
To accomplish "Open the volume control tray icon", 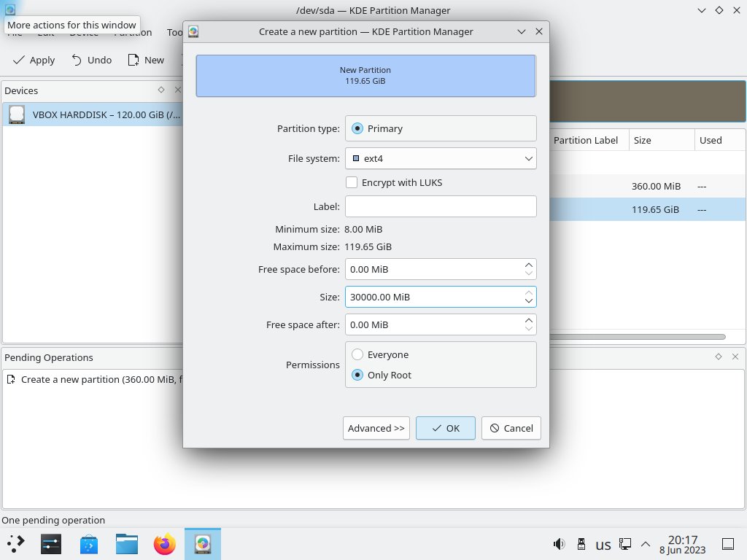I will [x=560, y=544].
